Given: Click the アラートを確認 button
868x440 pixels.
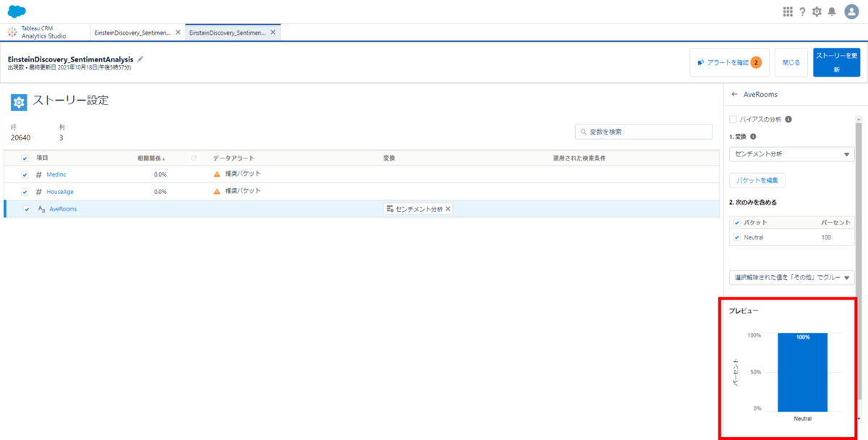Looking at the screenshot, I should (729, 63).
